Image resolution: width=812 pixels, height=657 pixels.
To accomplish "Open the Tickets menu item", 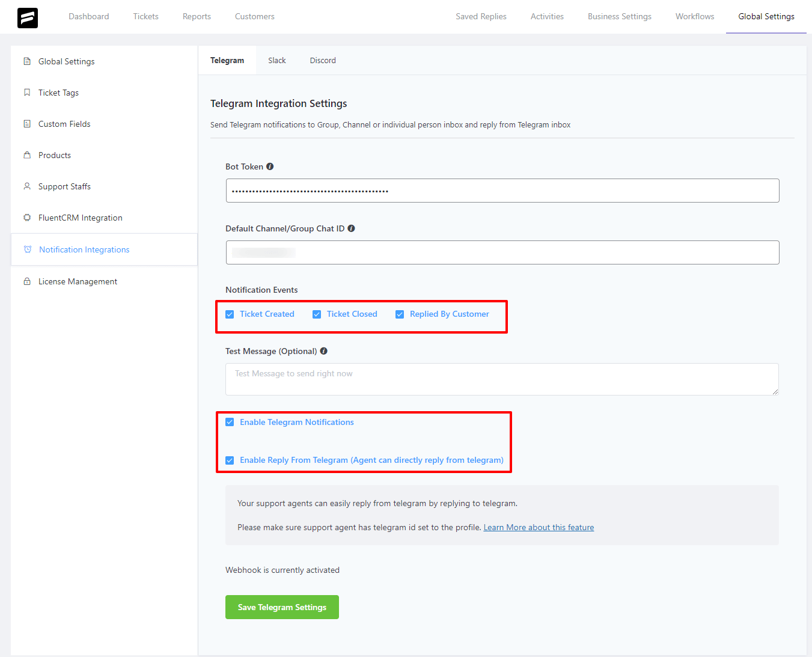I will (146, 16).
